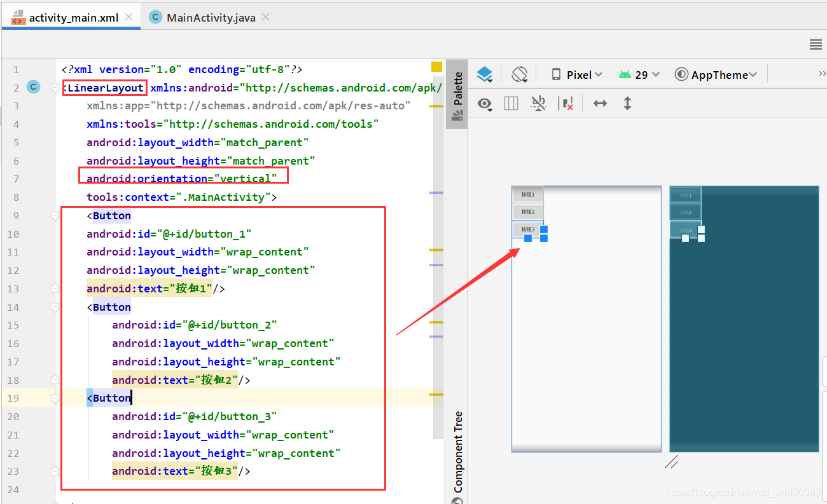The width and height of the screenshot is (827, 504).
Task: Close the activity_main.xml tab
Action: click(130, 17)
